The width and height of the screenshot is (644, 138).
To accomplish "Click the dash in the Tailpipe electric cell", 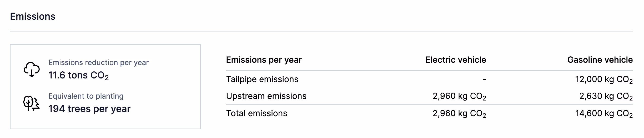I will click(484, 79).
